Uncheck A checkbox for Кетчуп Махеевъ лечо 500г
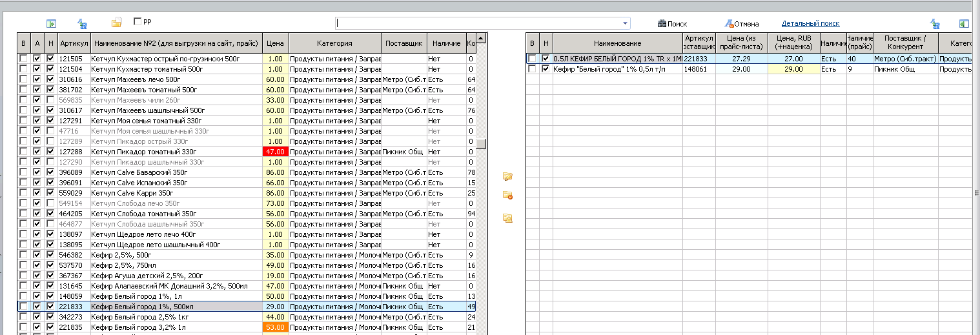980x335 pixels. point(37,79)
